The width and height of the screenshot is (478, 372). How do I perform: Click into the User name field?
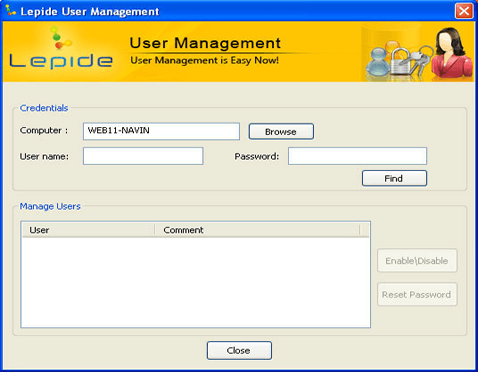point(143,156)
